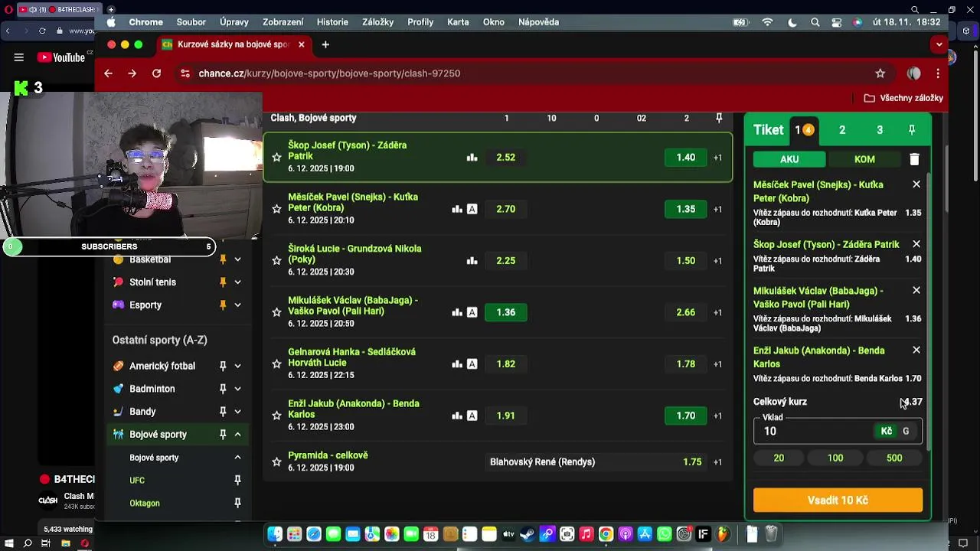Delete all bets with ticket trash icon

914,159
